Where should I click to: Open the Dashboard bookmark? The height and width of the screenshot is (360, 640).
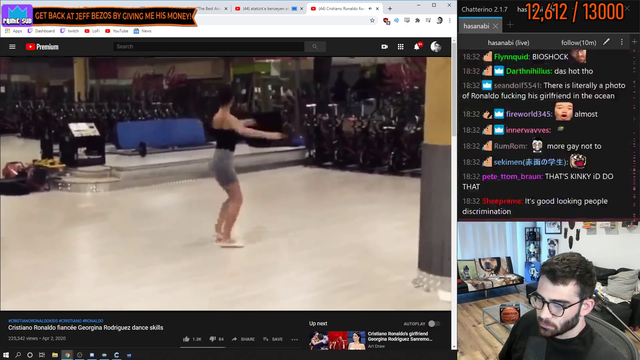coord(41,31)
